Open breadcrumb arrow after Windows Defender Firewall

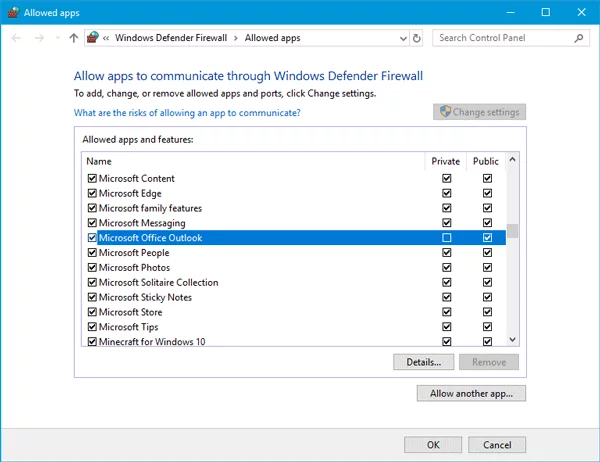236,38
